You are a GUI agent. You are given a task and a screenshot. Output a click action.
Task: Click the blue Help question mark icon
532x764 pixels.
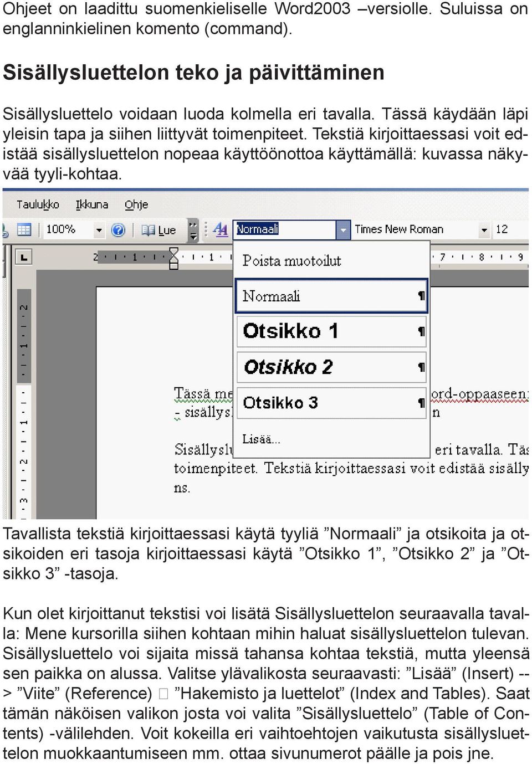click(118, 229)
